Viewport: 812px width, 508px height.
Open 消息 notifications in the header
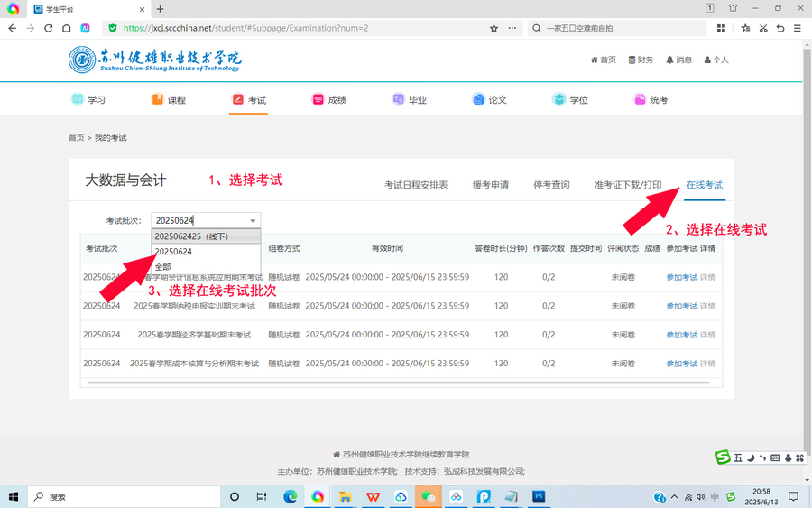pos(678,60)
